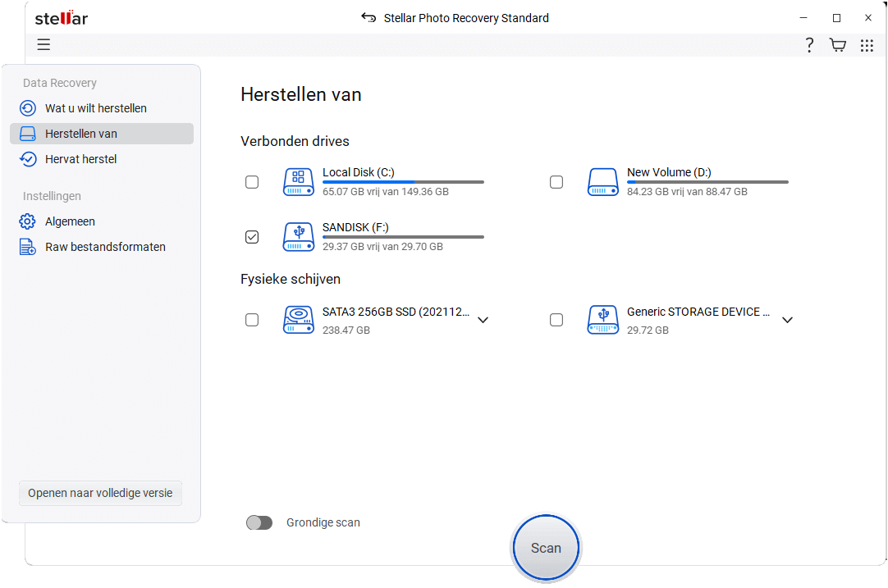Select Herstellen van in the sidebar
The image size is (888, 588).
pos(102,133)
